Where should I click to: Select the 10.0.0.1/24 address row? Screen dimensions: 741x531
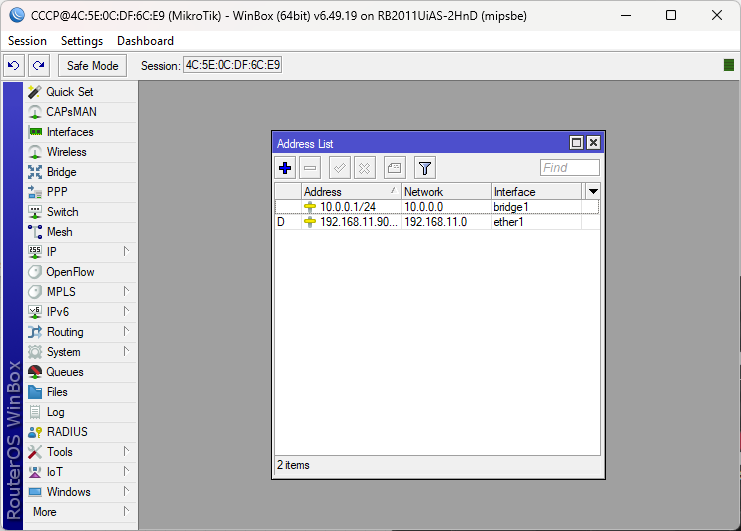(437, 207)
